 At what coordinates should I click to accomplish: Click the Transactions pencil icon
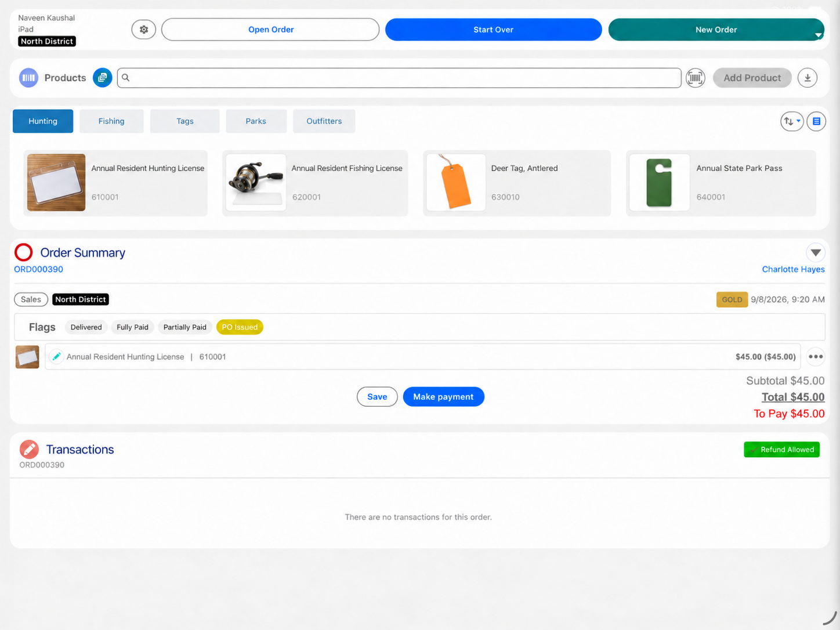[x=29, y=449]
